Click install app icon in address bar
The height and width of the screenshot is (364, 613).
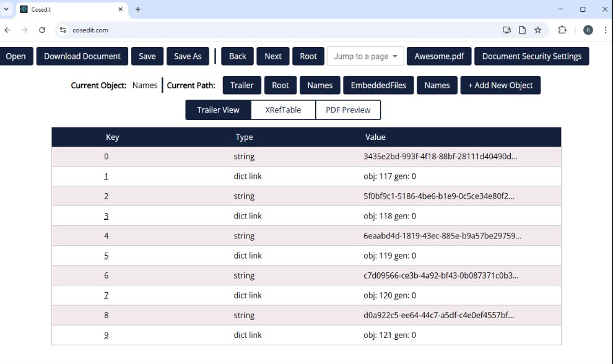(x=506, y=30)
